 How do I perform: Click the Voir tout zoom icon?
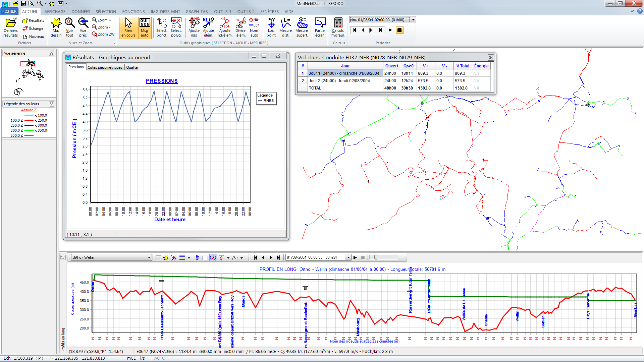coord(69,27)
